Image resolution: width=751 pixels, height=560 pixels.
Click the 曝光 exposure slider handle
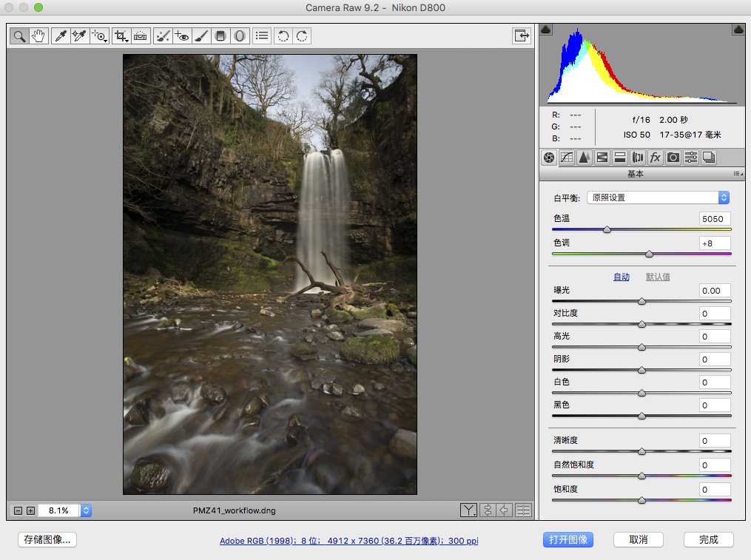(641, 301)
